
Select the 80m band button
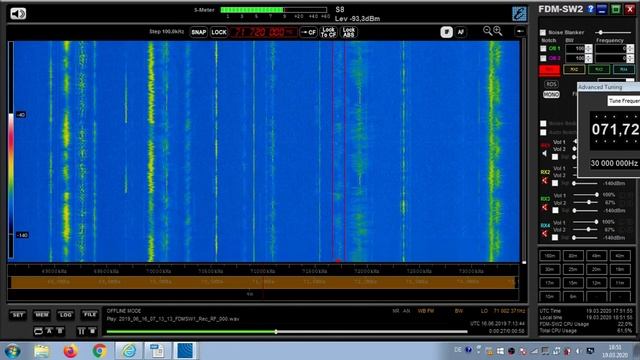[x=573, y=256]
